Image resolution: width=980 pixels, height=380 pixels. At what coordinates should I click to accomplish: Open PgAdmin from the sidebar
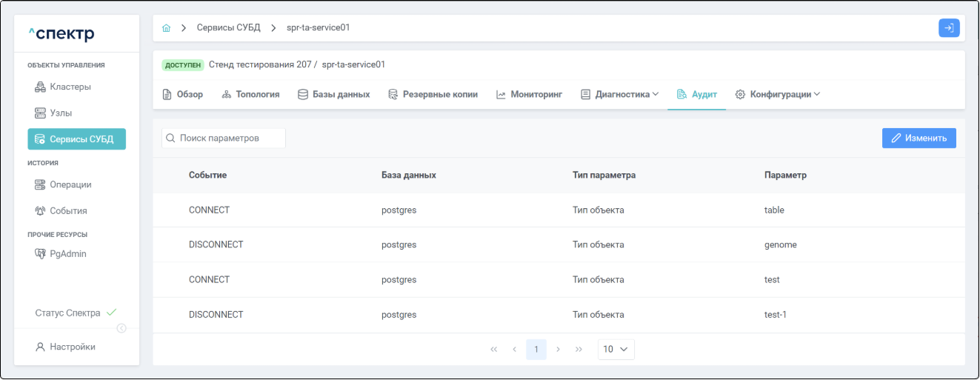tap(67, 253)
